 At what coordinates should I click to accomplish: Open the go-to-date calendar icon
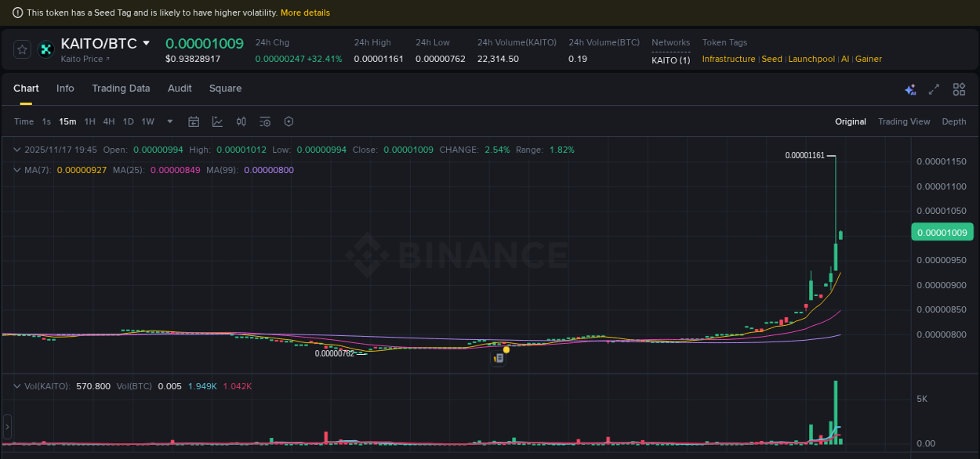coord(194,121)
